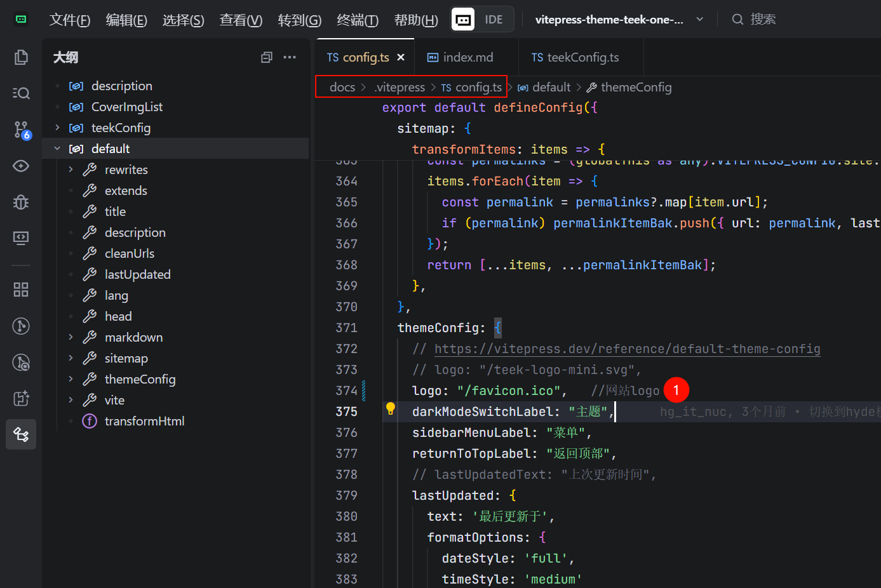Expand the themeConfig outline item

click(x=71, y=379)
